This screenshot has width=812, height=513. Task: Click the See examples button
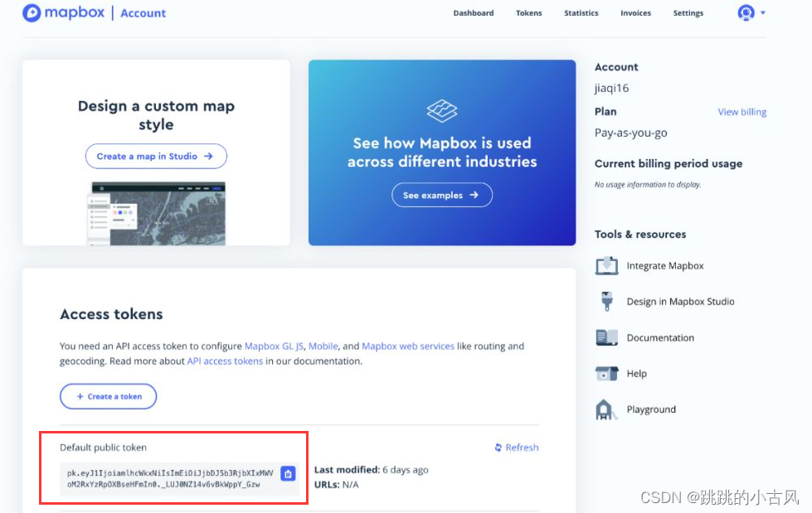coord(442,195)
